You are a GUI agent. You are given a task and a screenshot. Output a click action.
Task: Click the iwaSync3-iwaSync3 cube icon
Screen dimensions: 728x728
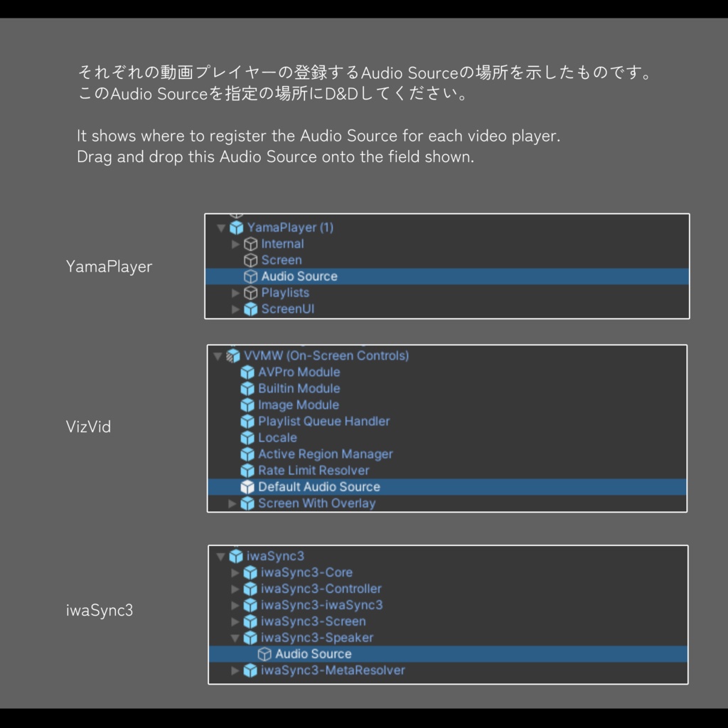pyautogui.click(x=250, y=605)
